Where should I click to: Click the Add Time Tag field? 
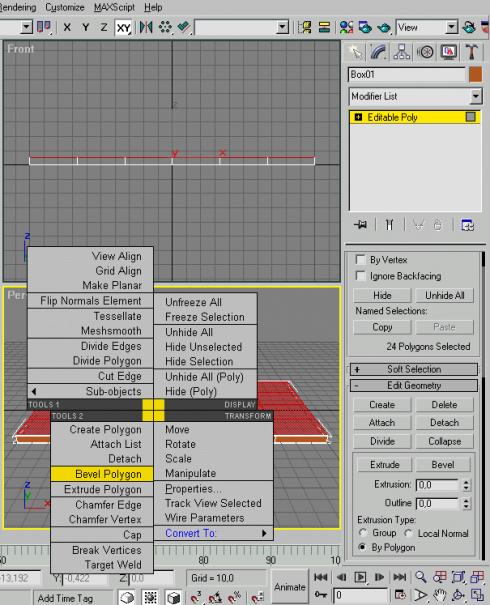pyautogui.click(x=73, y=598)
